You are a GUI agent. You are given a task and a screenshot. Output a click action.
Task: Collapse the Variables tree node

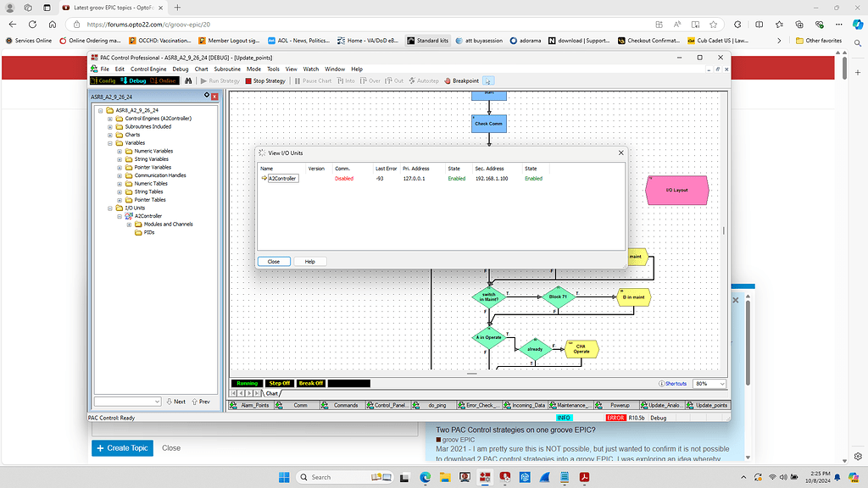[x=109, y=143]
